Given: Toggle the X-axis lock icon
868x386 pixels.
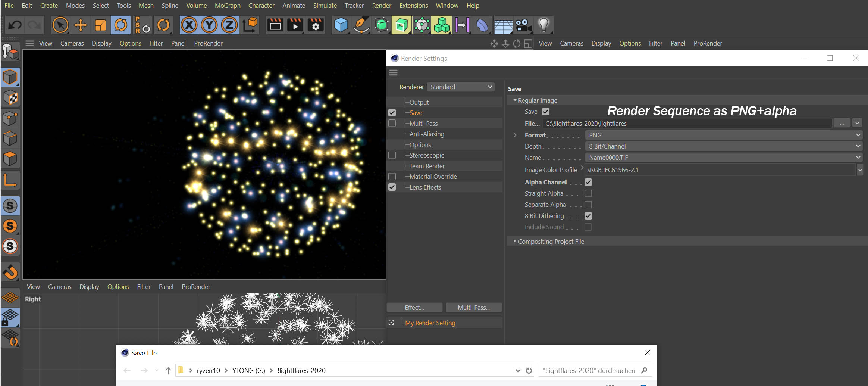Looking at the screenshot, I should coord(189,25).
